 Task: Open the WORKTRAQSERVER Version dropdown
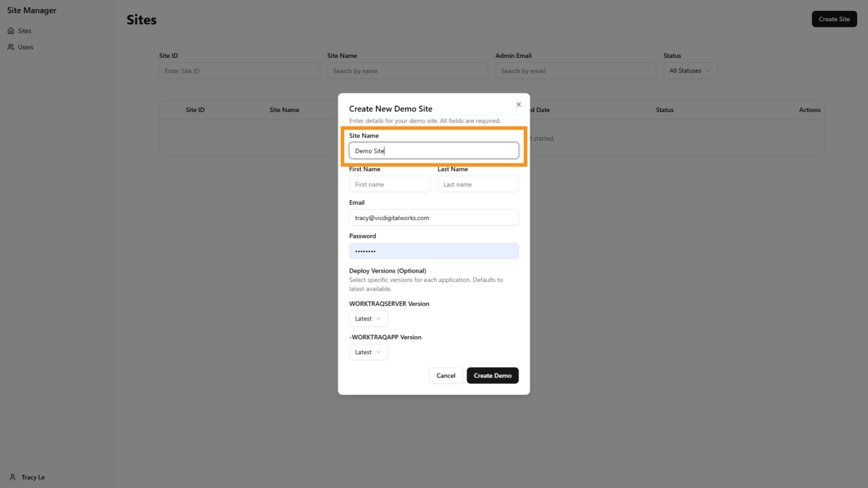click(x=368, y=319)
